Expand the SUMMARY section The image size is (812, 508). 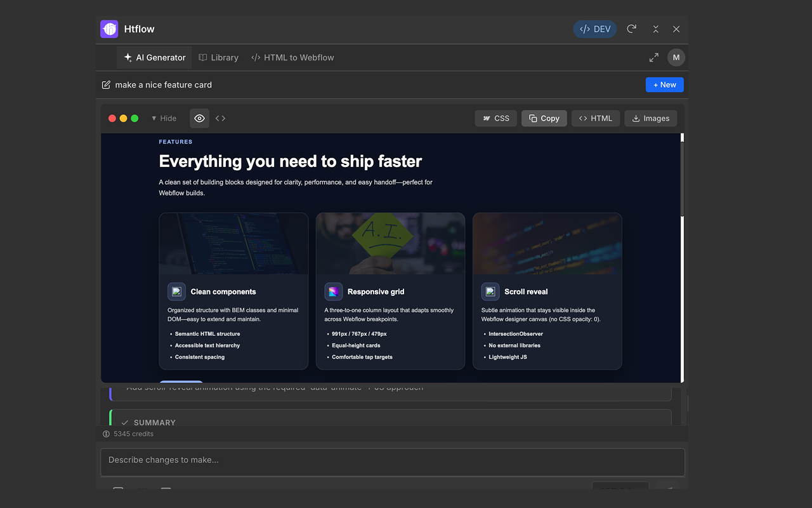tap(390, 418)
